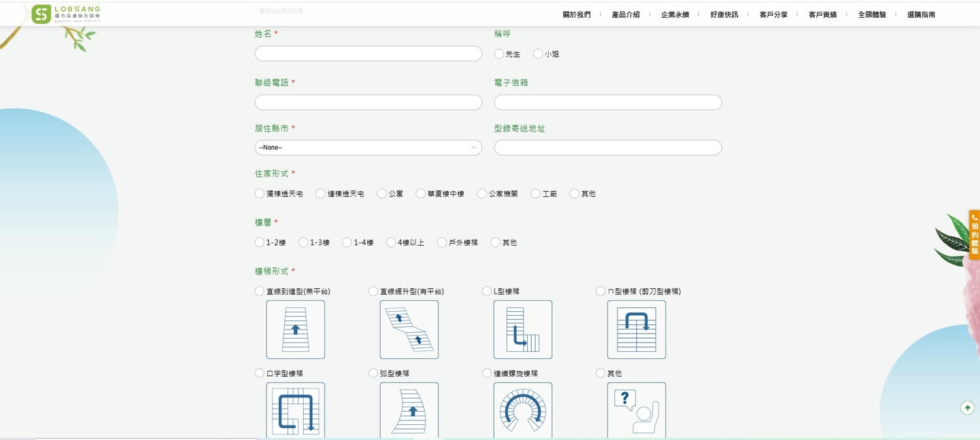The width and height of the screenshot is (980, 440).
Task: Click the ㄇ型樓梯 (剪刀型樓梯) diagram icon
Action: tap(636, 329)
